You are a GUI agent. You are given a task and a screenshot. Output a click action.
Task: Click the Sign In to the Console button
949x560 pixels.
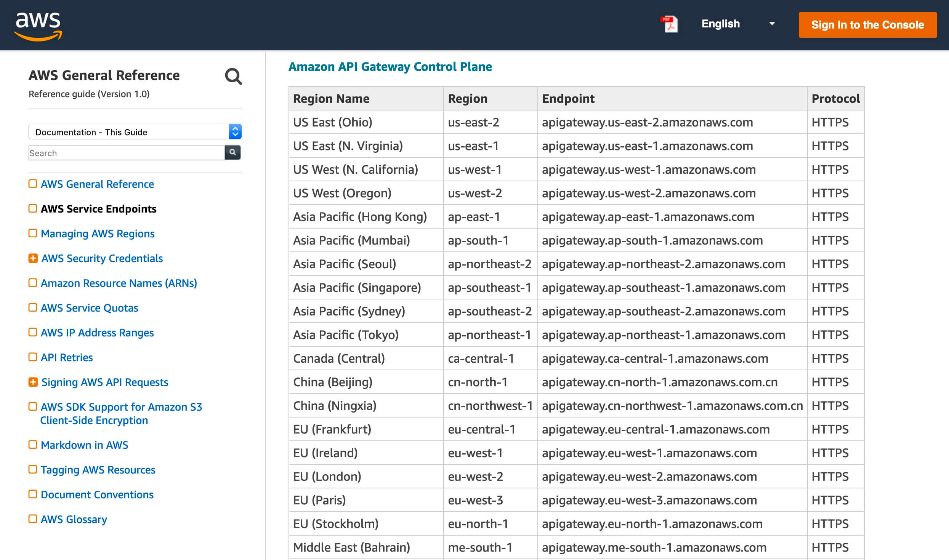point(867,25)
